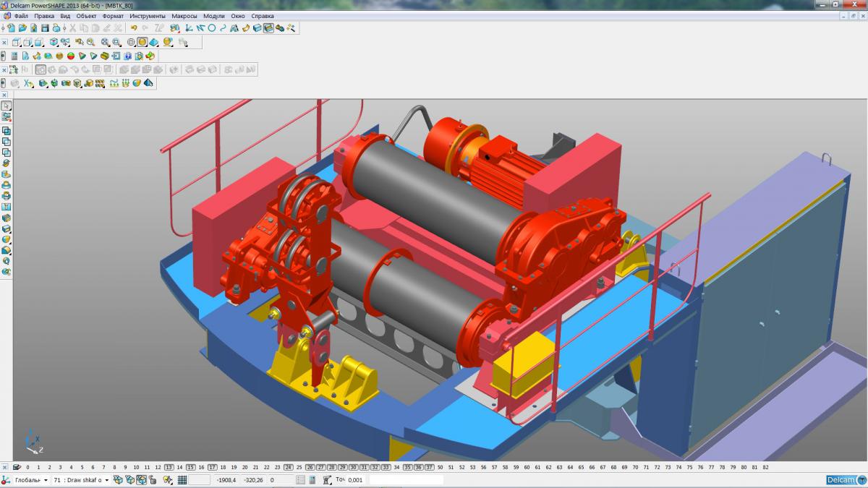This screenshot has height=488, width=868.
Task: Select the Line drawing tool
Action: point(200,27)
